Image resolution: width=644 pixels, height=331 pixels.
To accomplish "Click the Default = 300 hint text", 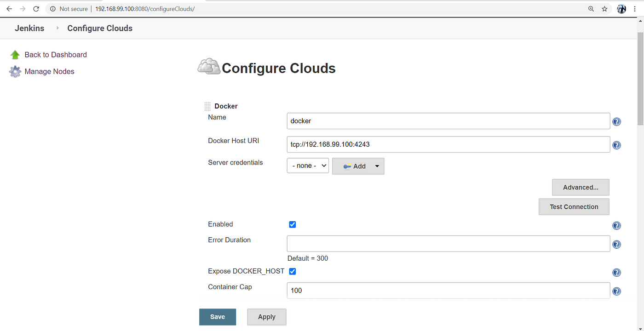I will pyautogui.click(x=308, y=258).
